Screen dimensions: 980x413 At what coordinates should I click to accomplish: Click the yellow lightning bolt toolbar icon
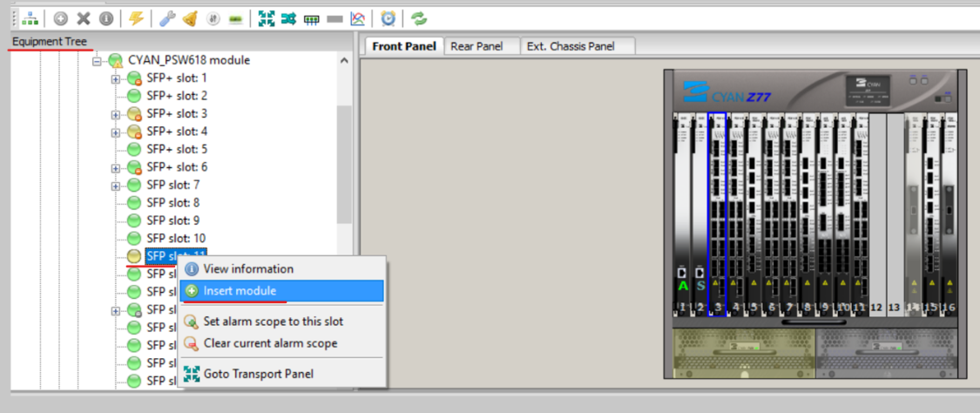click(x=136, y=19)
